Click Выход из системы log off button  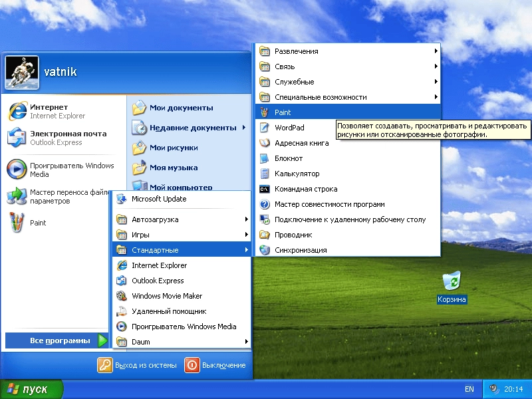[x=137, y=365]
